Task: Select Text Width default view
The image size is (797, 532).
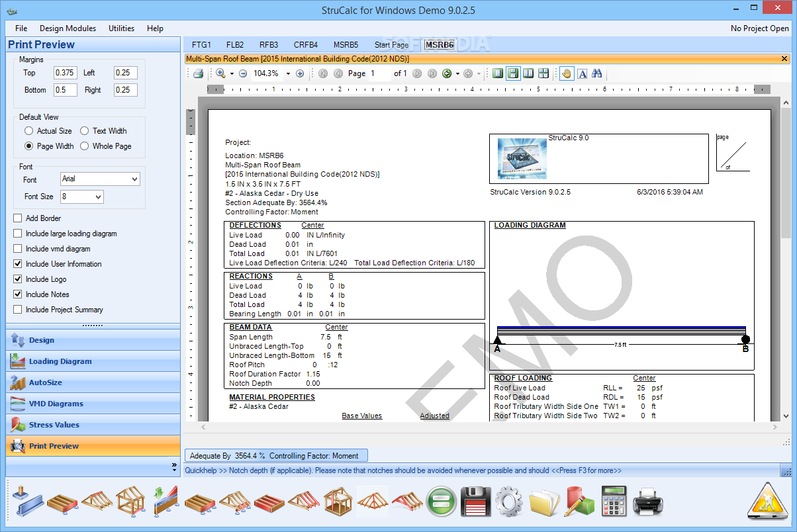Action: tap(84, 131)
